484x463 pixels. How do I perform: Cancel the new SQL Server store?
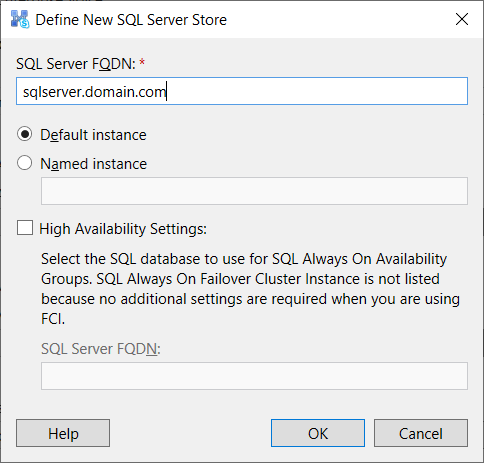click(x=421, y=433)
